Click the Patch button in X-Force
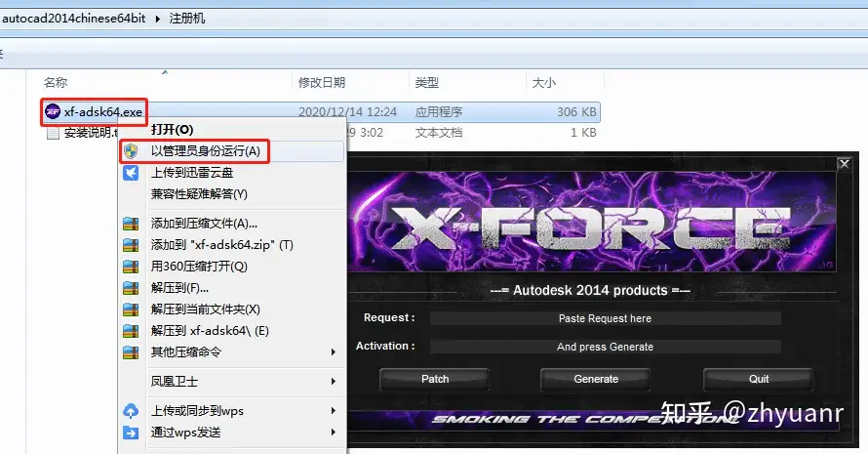 [435, 379]
